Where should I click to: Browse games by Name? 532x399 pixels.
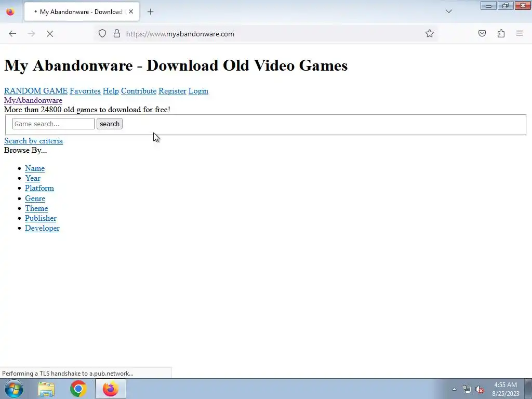(x=35, y=168)
